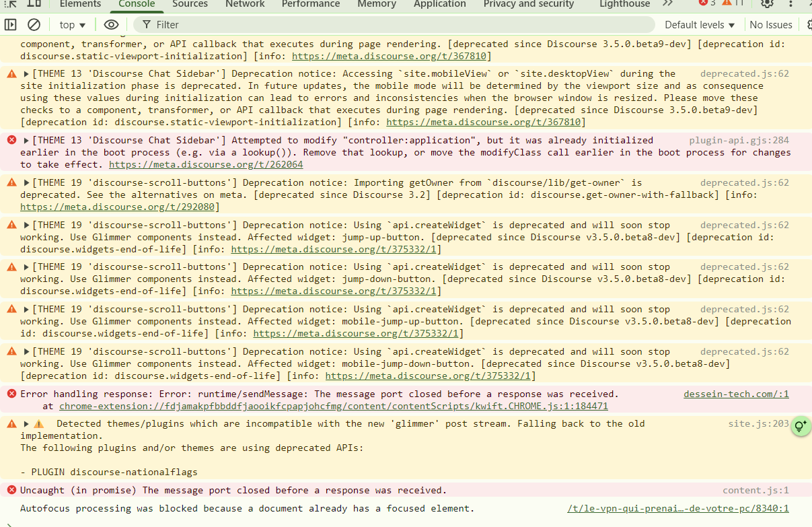Open the Default levels dropdown
The height and width of the screenshot is (527, 812).
pos(700,25)
